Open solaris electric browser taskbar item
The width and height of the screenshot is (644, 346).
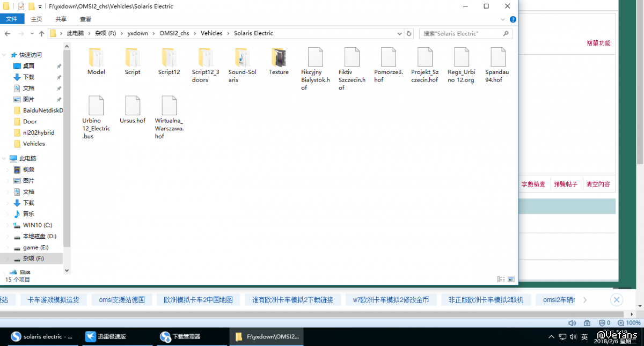pyautogui.click(x=42, y=337)
